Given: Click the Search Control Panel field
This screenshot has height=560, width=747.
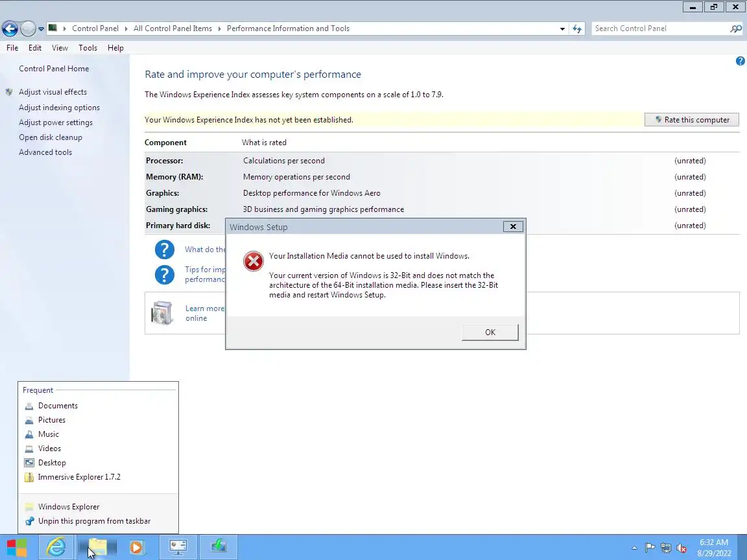Looking at the screenshot, I should [x=661, y=29].
